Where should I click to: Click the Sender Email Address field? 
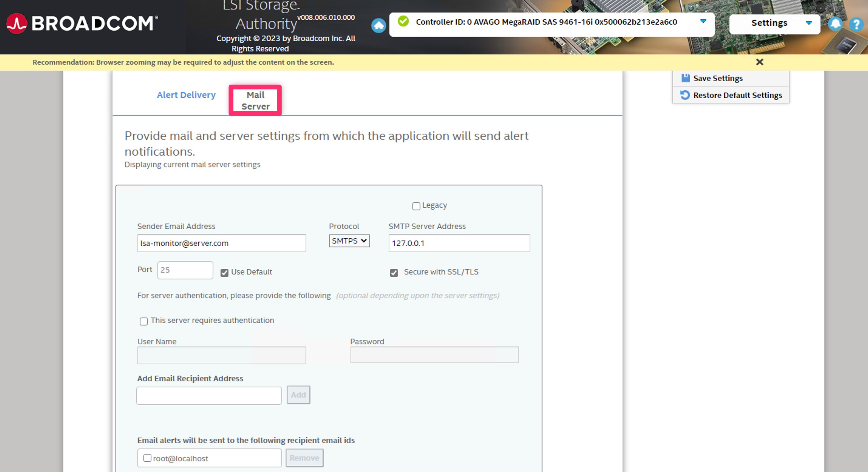pyautogui.click(x=221, y=243)
